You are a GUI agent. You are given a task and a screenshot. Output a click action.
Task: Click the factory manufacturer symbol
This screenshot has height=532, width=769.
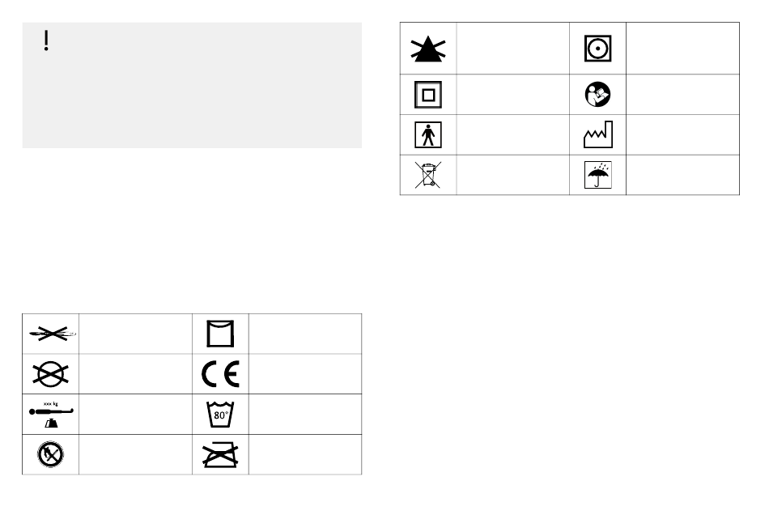pos(598,134)
